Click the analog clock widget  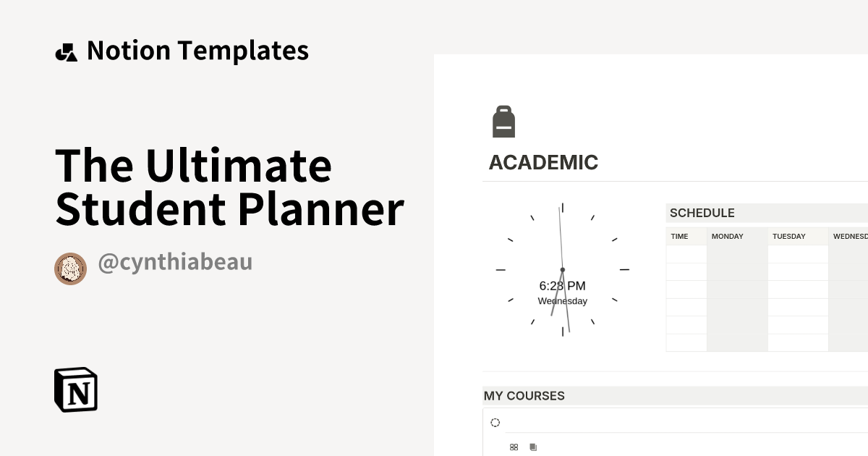pos(562,269)
